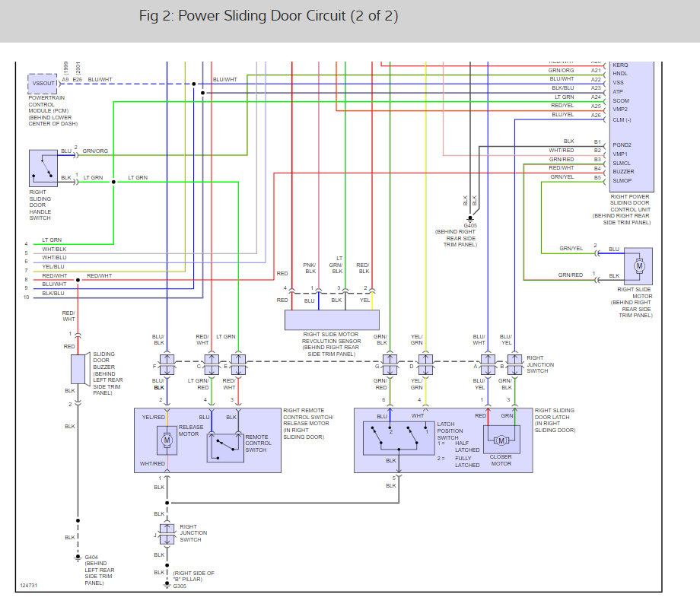Viewport: 700px width, 607px height.
Task: Select the G305 ground symbol
Action: [x=167, y=584]
